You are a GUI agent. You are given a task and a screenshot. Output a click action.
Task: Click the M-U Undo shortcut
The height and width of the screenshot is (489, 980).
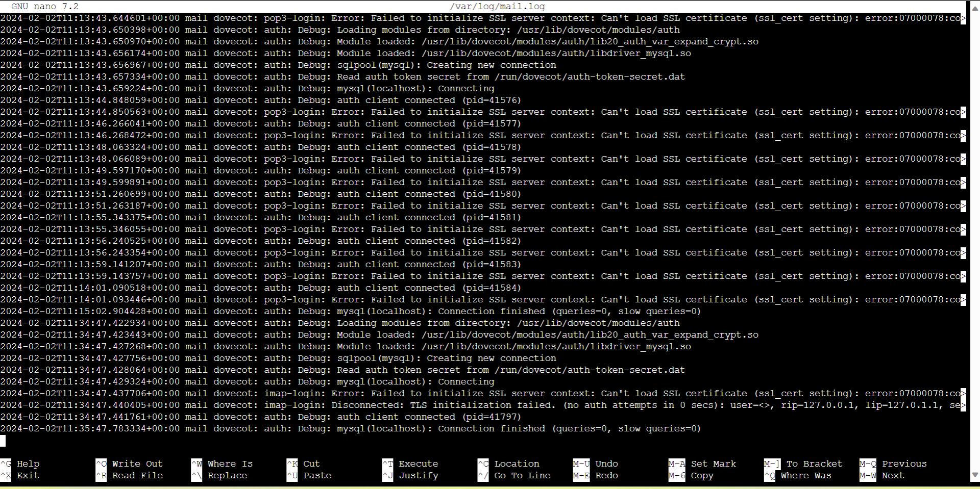pyautogui.click(x=596, y=464)
